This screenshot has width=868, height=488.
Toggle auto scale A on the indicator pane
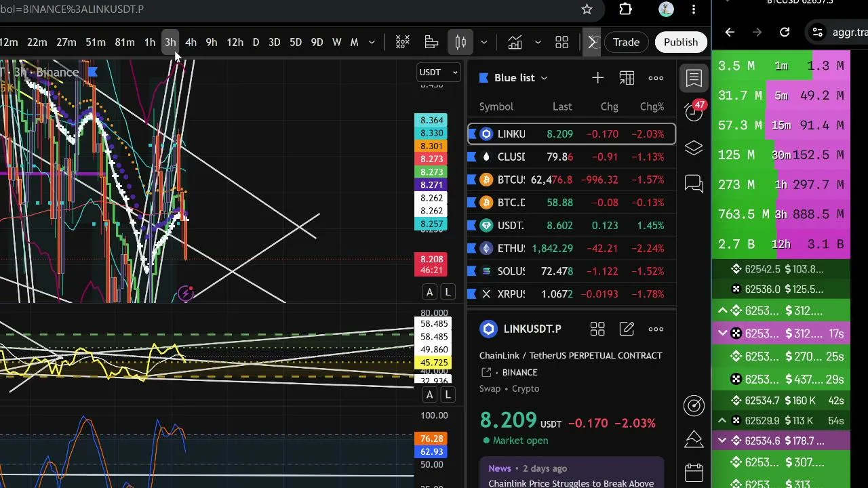pyautogui.click(x=429, y=394)
